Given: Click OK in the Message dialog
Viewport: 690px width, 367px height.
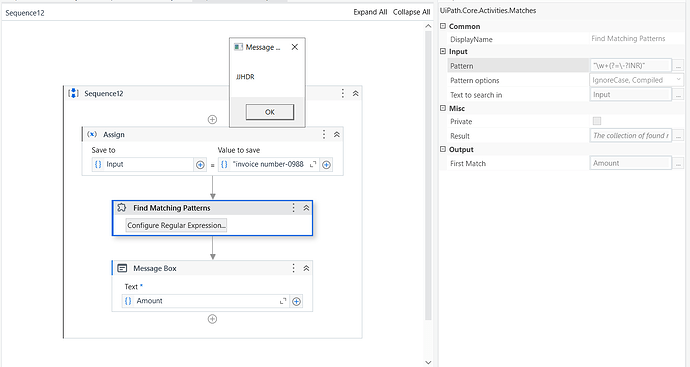Looking at the screenshot, I should (270, 112).
